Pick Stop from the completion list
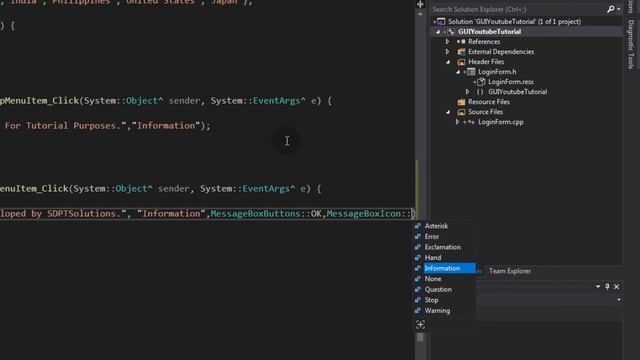 point(431,300)
